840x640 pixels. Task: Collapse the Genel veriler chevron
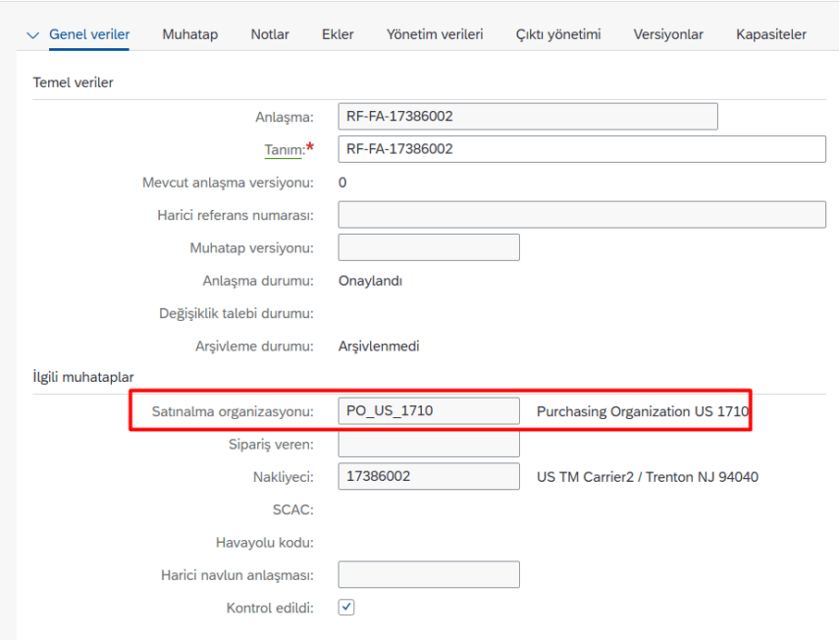tap(33, 35)
